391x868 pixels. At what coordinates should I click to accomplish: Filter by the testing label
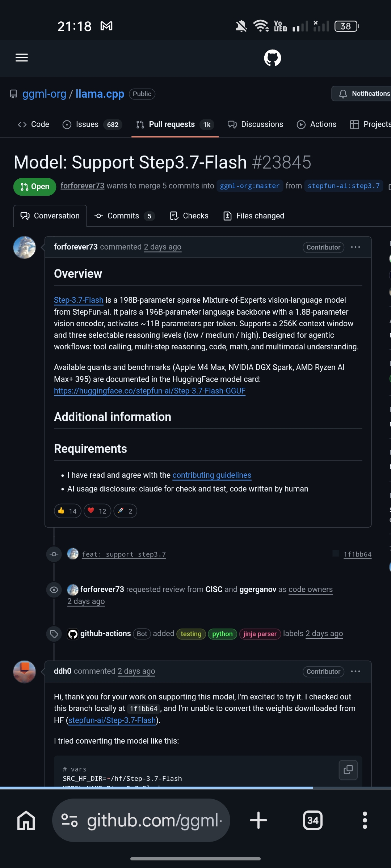pyautogui.click(x=191, y=634)
